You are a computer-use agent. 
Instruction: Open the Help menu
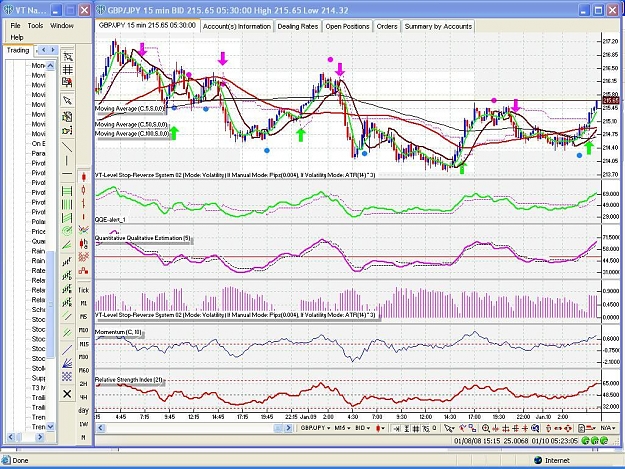pos(16,37)
